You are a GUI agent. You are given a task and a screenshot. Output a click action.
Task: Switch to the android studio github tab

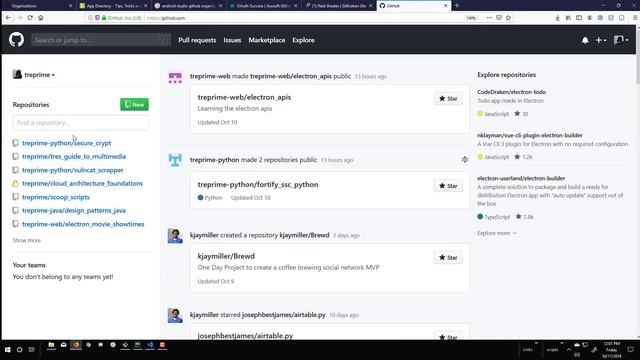coord(189,6)
